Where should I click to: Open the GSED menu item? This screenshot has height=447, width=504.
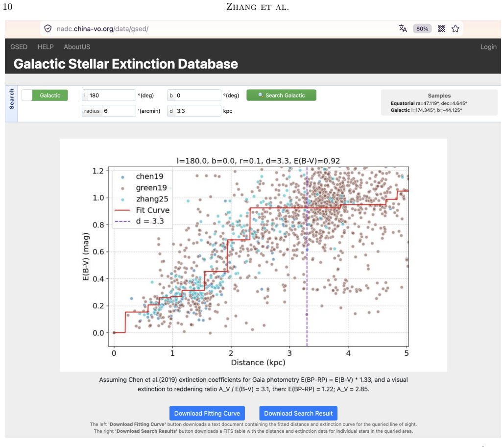pos(19,47)
